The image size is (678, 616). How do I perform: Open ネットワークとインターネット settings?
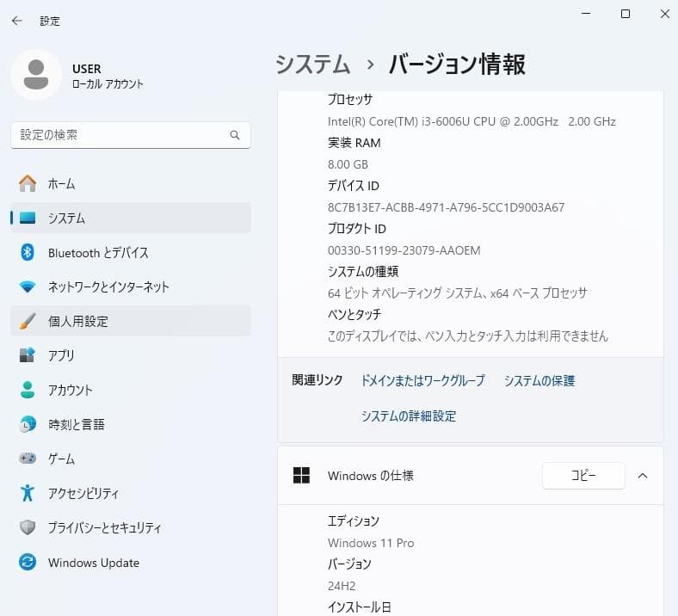(x=131, y=286)
